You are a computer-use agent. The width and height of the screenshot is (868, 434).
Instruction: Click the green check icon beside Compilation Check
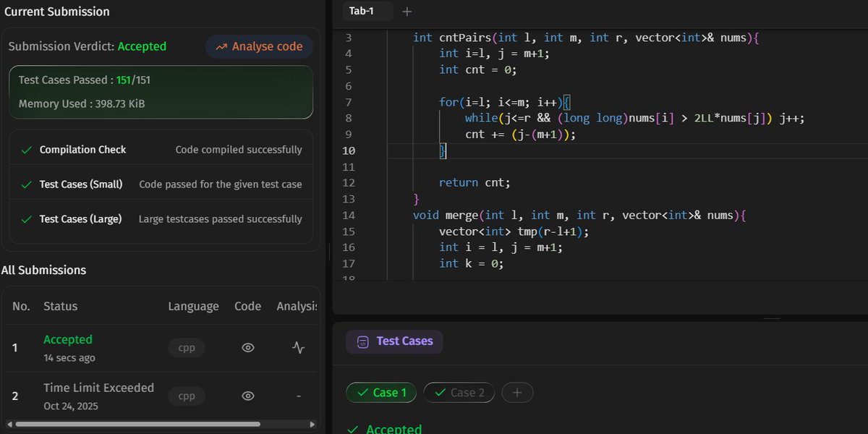(x=27, y=150)
